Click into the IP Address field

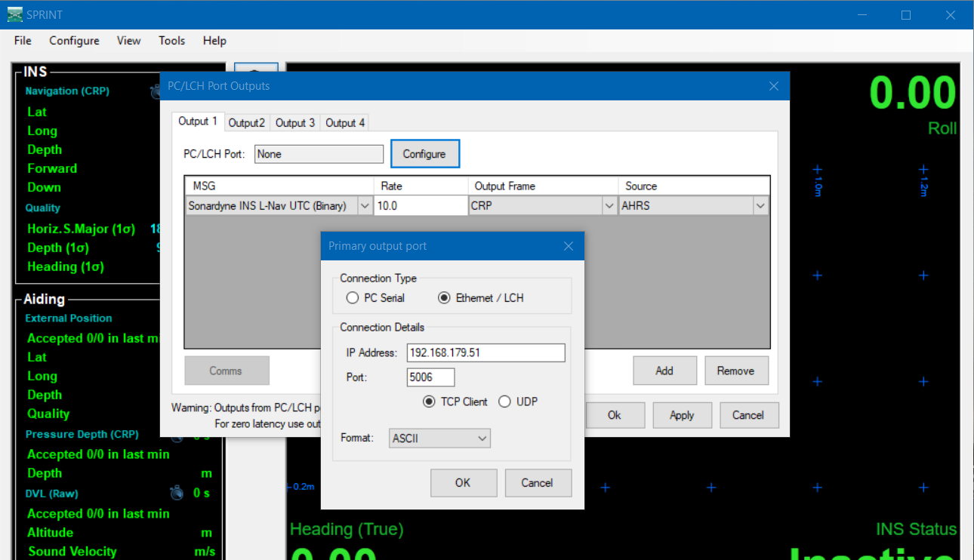[x=485, y=352]
